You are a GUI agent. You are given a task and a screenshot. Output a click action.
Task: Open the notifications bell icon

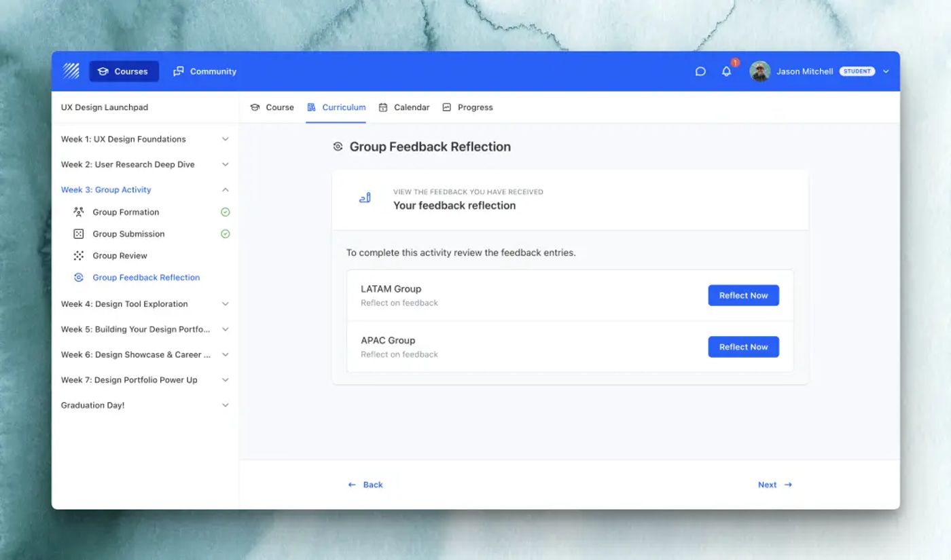point(726,71)
